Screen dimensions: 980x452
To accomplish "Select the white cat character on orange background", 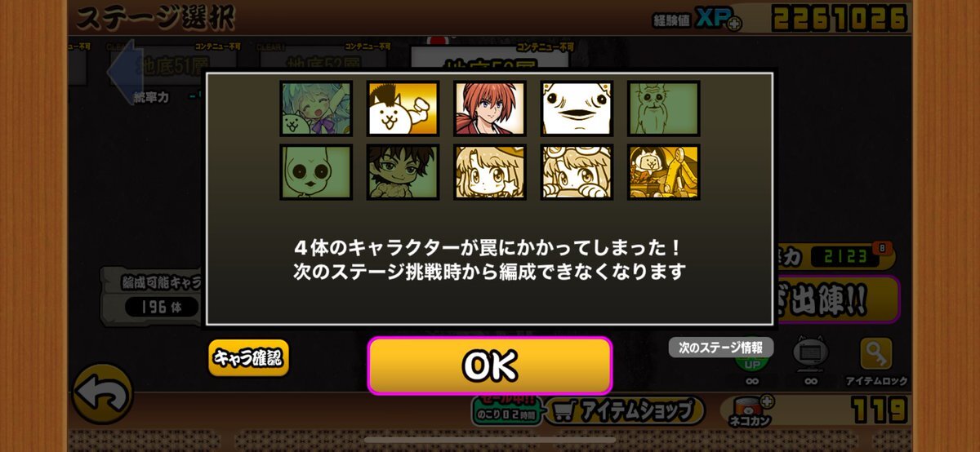I will click(x=403, y=108).
